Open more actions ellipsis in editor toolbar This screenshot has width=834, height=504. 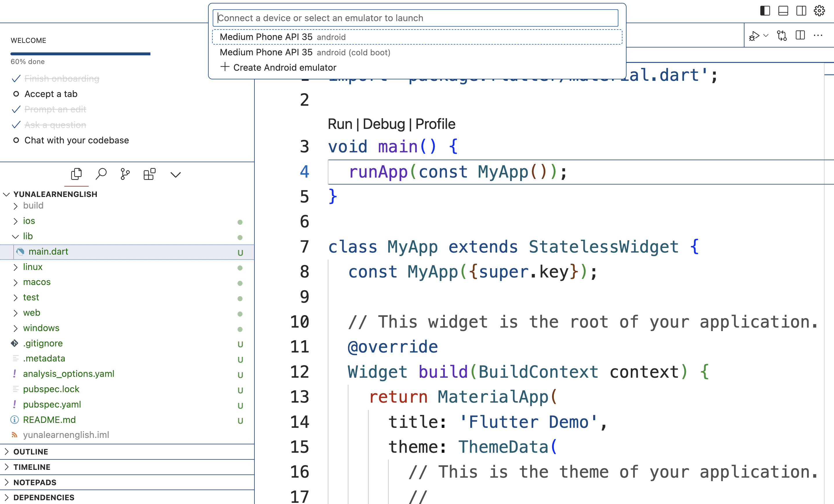click(x=818, y=35)
